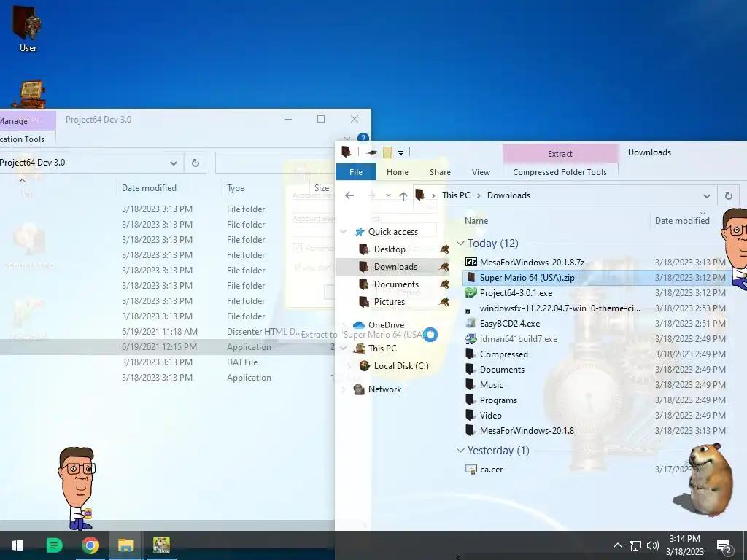Click the Windows Start button
This screenshot has height=560, width=747.
18,545
